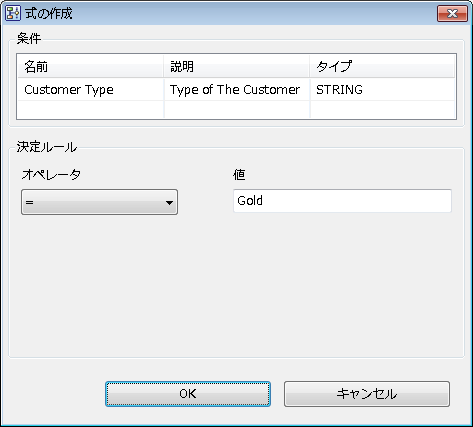This screenshot has height=427, width=473.
Task: Click the 決定ルール group label
Action: point(47,147)
